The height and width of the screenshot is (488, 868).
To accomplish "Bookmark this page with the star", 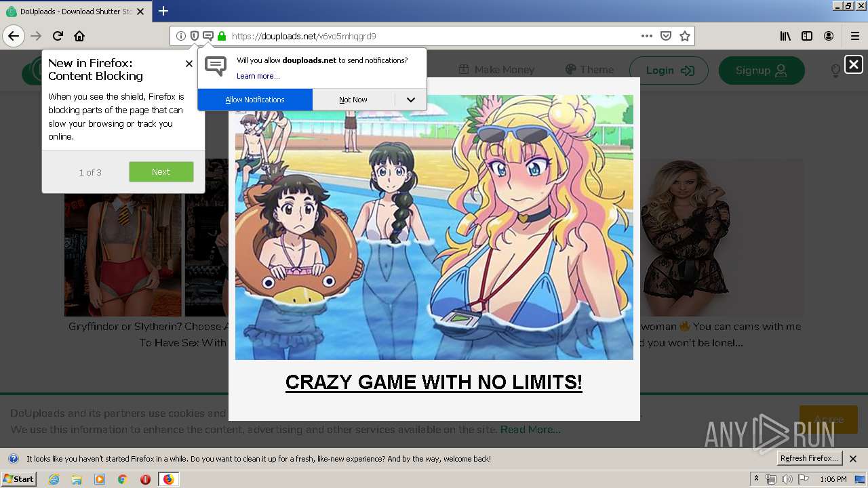I will point(685,36).
